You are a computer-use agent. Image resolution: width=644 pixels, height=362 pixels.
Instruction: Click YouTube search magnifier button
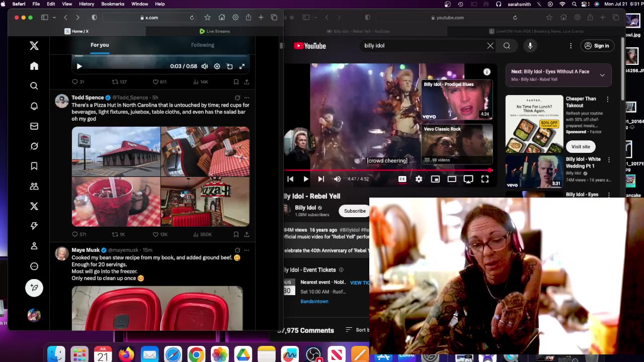tap(507, 46)
